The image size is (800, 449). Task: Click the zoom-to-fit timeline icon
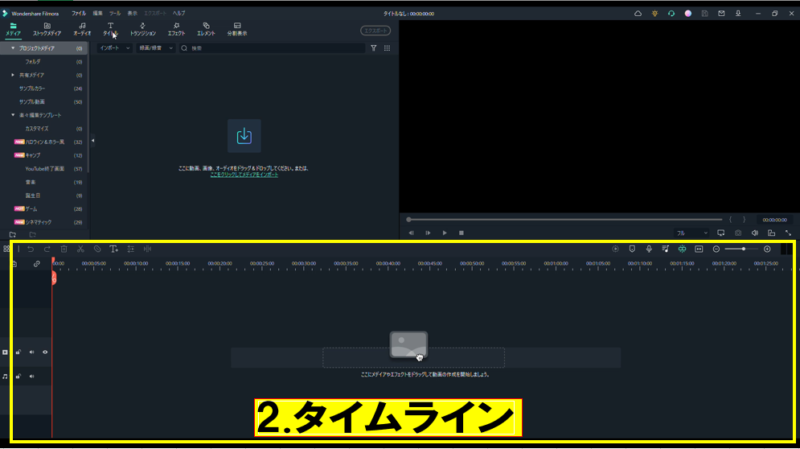699,249
